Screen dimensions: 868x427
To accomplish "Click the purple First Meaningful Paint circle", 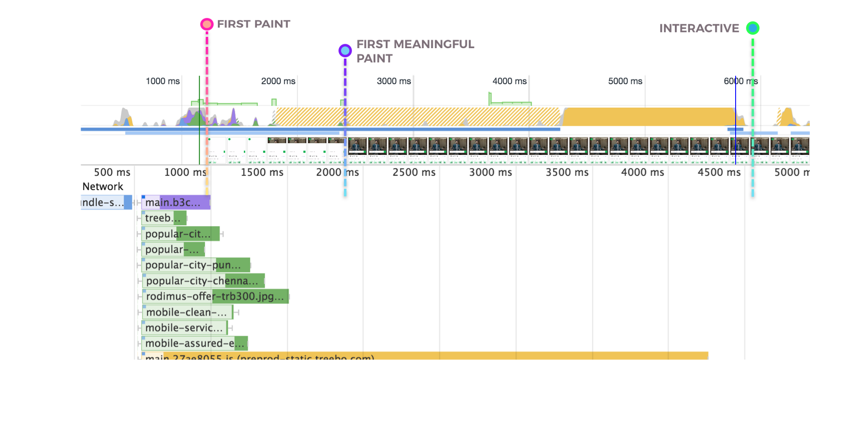I will (345, 51).
